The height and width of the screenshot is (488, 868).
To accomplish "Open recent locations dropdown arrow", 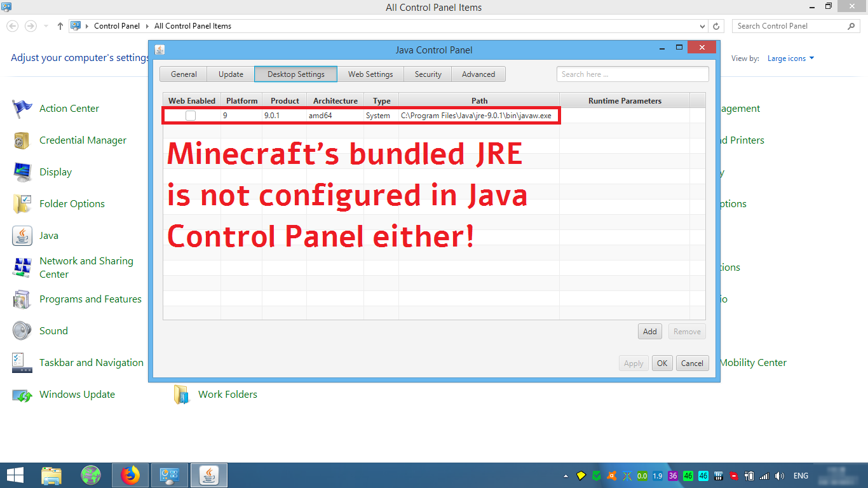I will click(46, 26).
